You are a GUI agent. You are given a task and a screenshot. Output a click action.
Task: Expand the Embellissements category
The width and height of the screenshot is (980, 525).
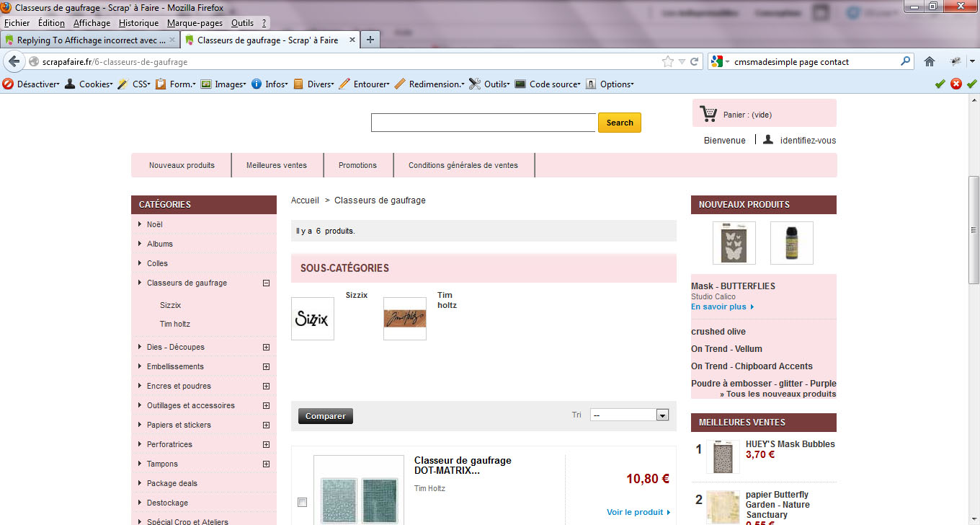[x=266, y=367]
